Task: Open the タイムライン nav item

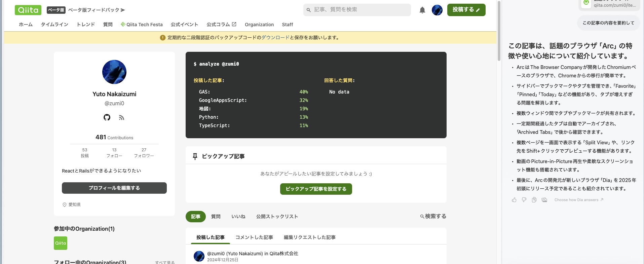Action: (54, 25)
